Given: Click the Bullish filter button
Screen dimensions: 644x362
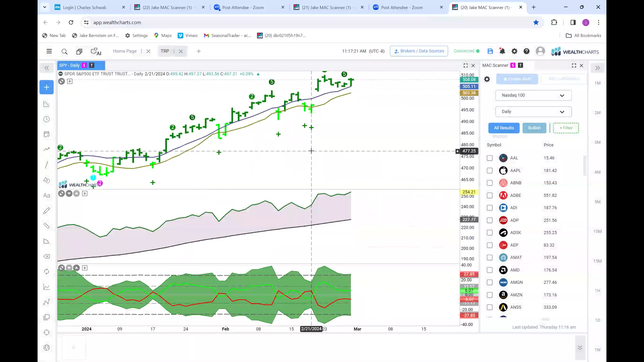Looking at the screenshot, I should [x=534, y=128].
